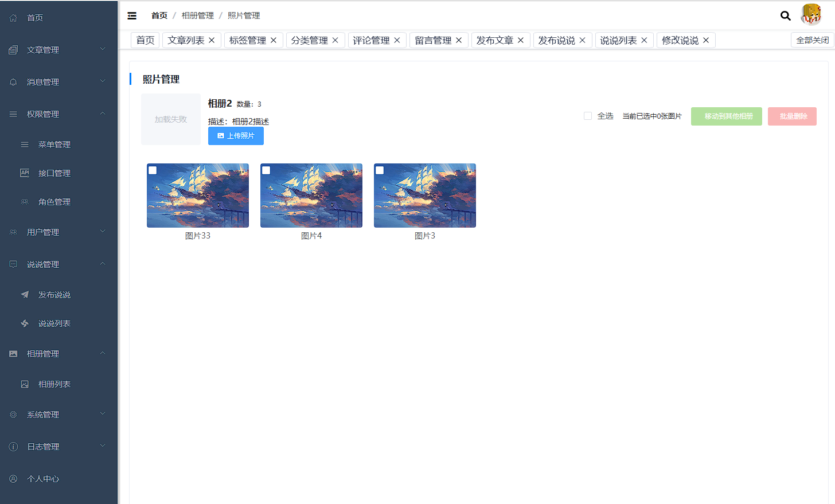Click the home icon beside 首页 in the sidebar
The height and width of the screenshot is (504, 835).
pyautogui.click(x=13, y=18)
